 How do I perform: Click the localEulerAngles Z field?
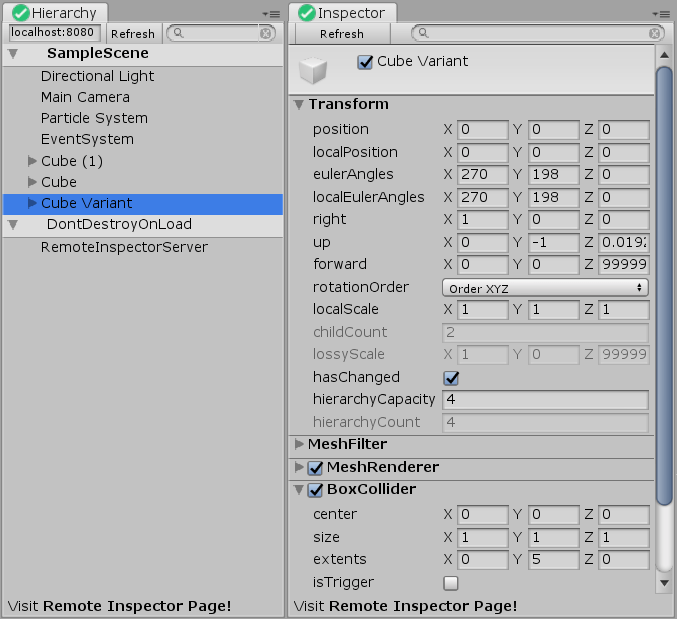[x=624, y=198]
